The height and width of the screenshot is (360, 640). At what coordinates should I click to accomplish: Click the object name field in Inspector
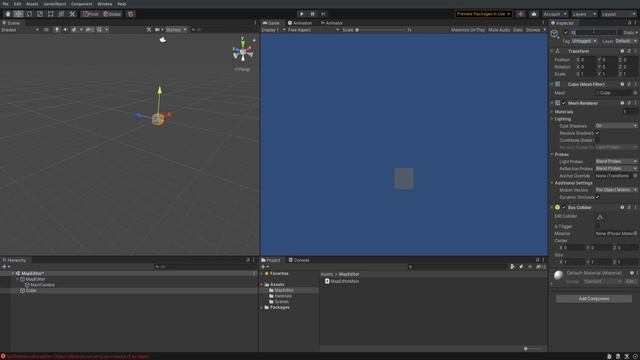(x=594, y=32)
